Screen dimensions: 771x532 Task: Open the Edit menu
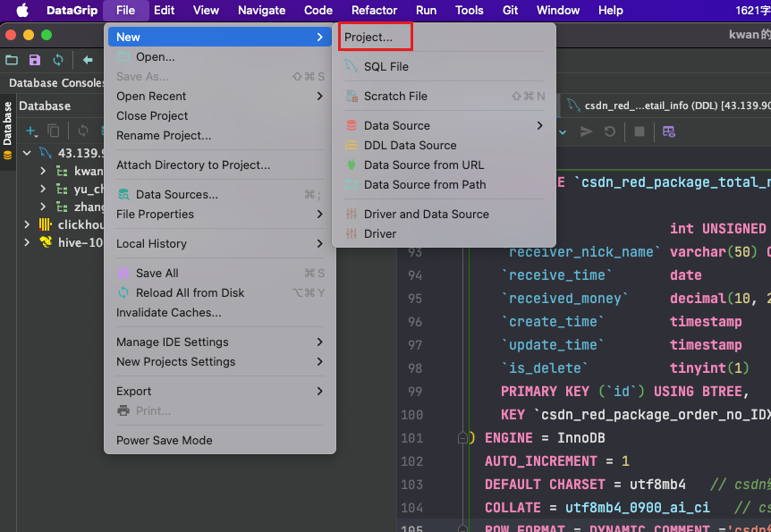click(164, 10)
